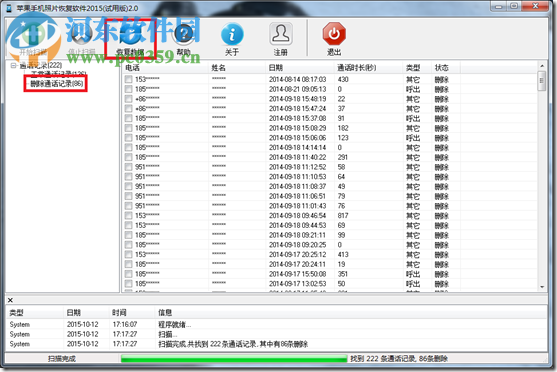
Task: Click the duration value 430
Action: pos(343,79)
